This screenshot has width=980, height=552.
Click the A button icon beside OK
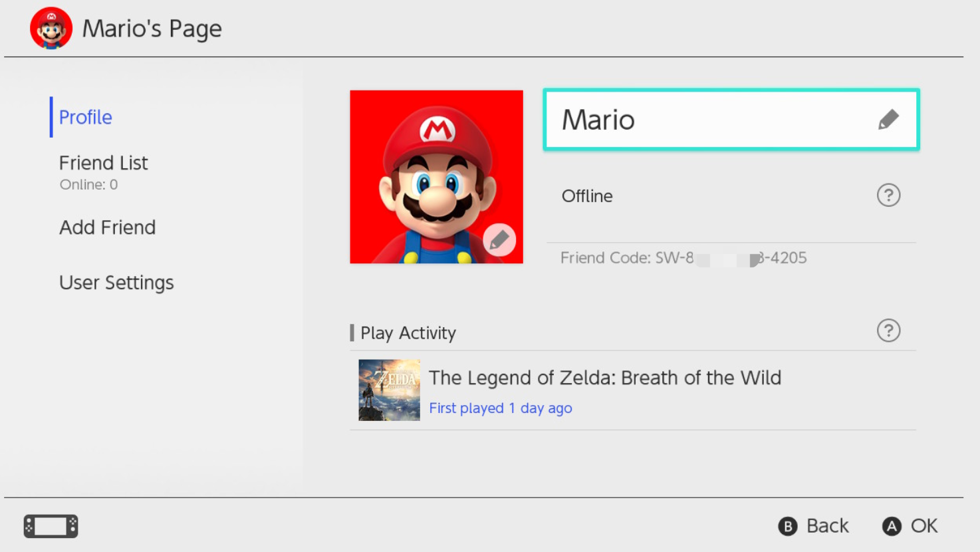tap(892, 527)
